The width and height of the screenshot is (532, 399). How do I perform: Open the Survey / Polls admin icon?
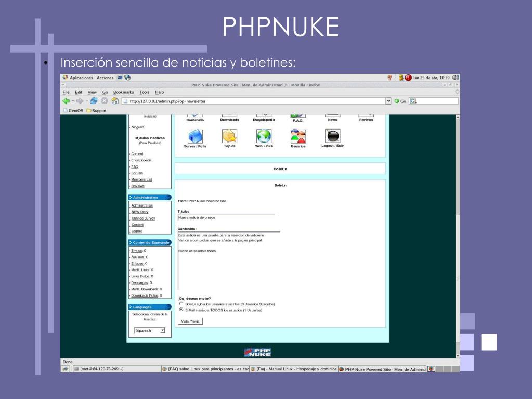(x=195, y=136)
